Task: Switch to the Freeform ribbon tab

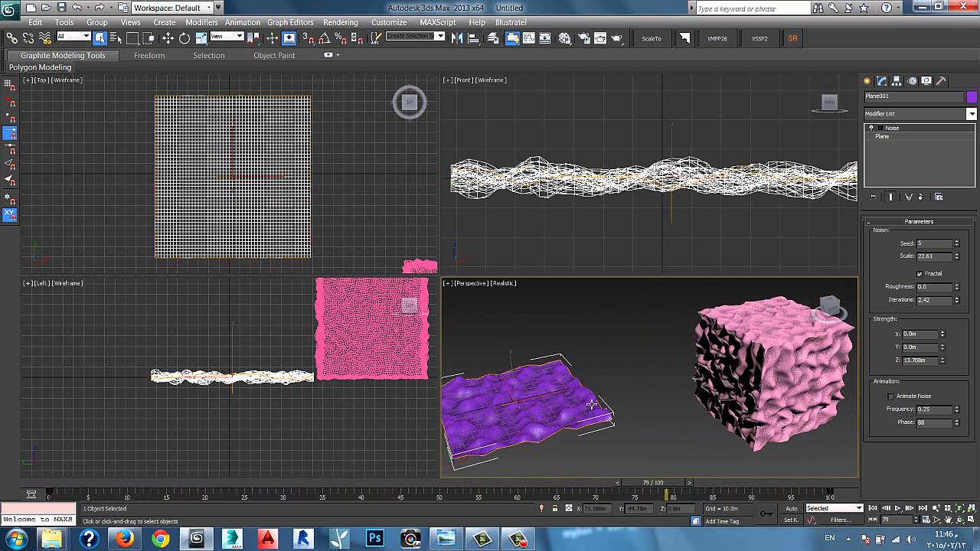Action: coord(149,55)
